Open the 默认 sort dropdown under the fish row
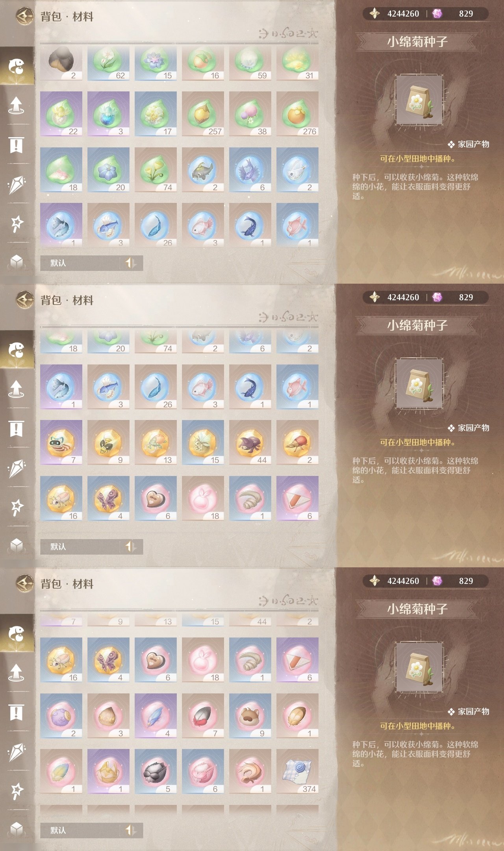This screenshot has height=851, width=504. 80,263
